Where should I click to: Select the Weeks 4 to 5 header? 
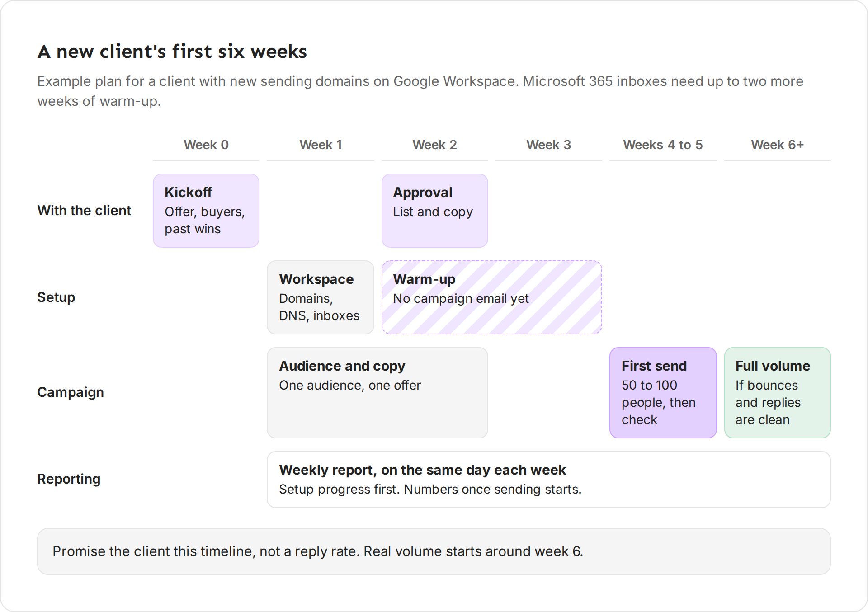(663, 145)
